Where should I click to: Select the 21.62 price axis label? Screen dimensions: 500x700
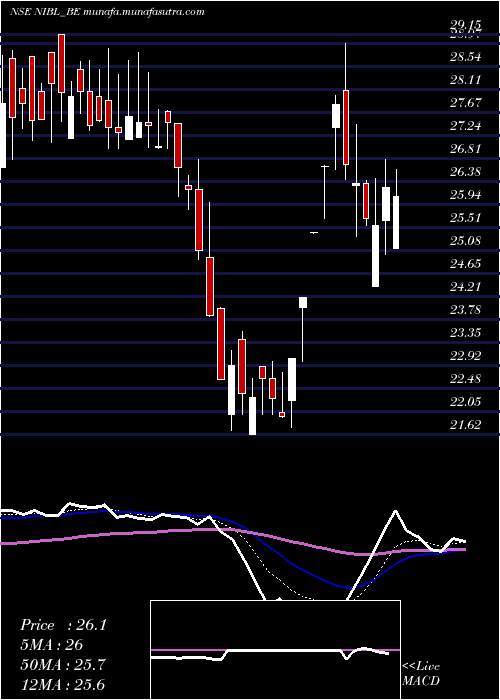(467, 425)
